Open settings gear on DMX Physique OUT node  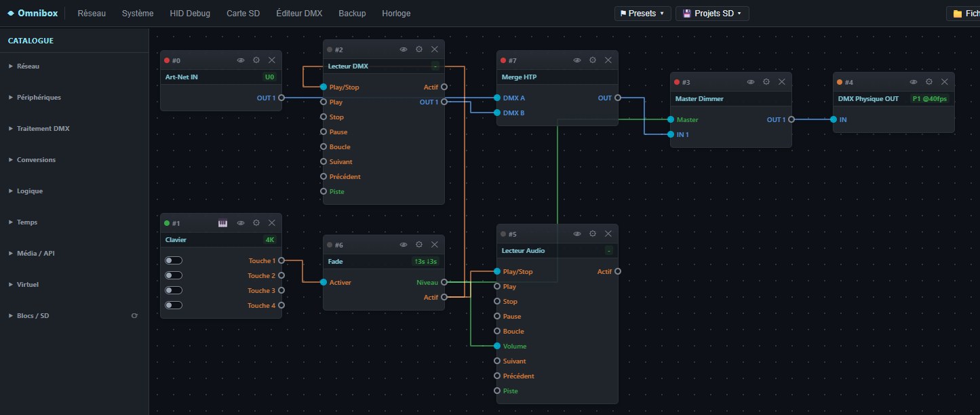(x=929, y=82)
